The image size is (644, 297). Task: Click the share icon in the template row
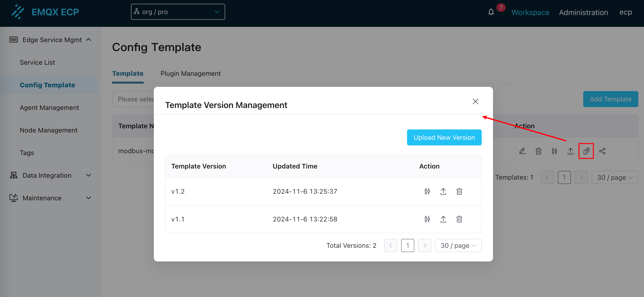point(602,151)
